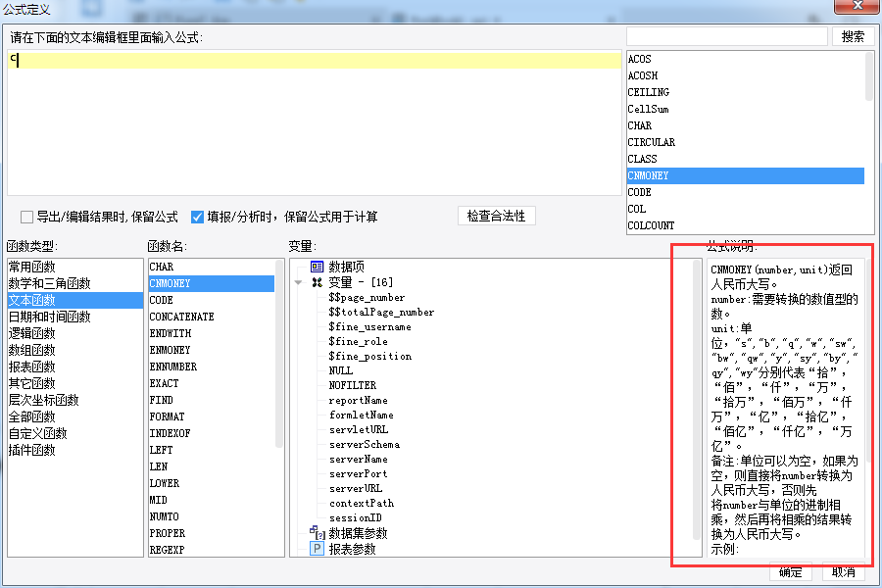Select $fine_role variable
Image resolution: width=882 pixels, height=588 pixels.
(359, 341)
